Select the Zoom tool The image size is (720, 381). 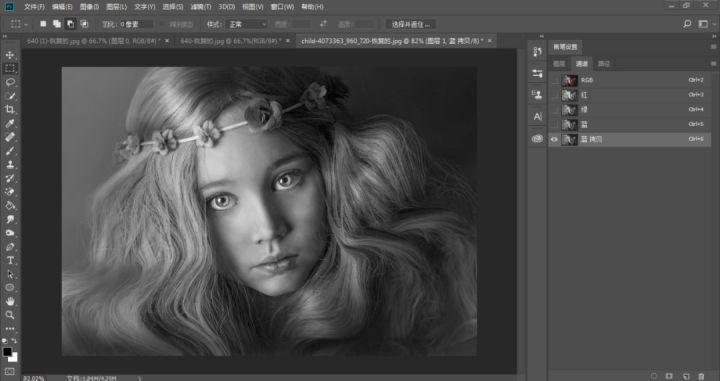click(10, 315)
